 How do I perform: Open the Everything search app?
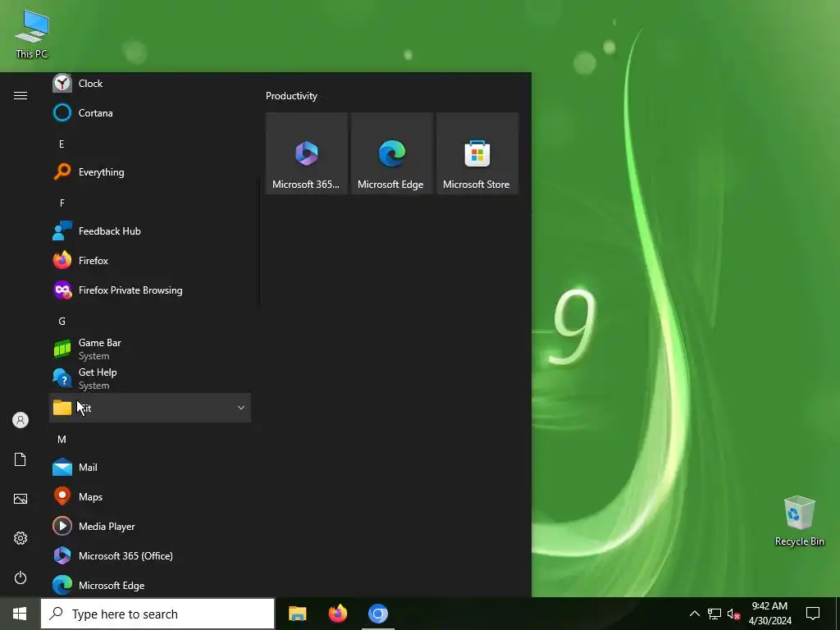coord(150,172)
